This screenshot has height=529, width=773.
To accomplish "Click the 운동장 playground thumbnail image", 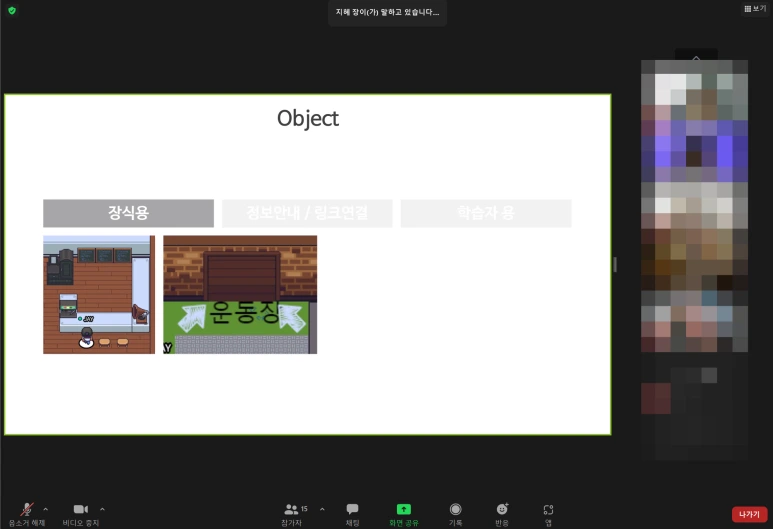I will 240,294.
